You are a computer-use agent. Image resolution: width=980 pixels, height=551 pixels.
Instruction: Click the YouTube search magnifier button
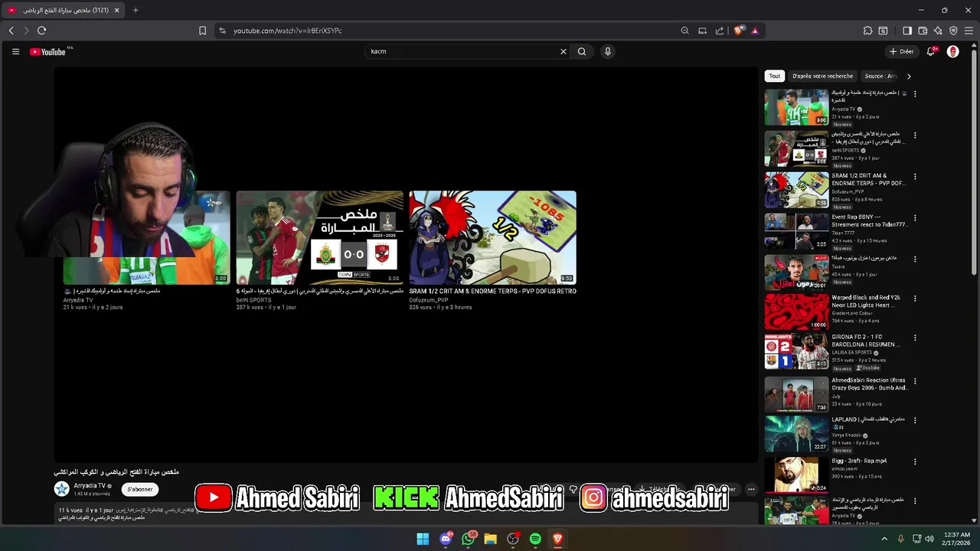[582, 51]
